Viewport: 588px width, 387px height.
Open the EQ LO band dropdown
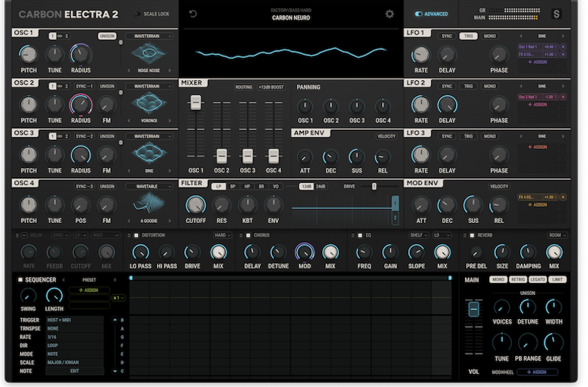point(441,235)
